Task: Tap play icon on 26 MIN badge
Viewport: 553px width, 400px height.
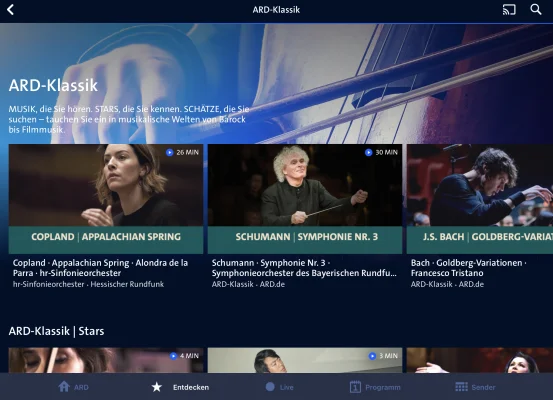Action: point(170,152)
